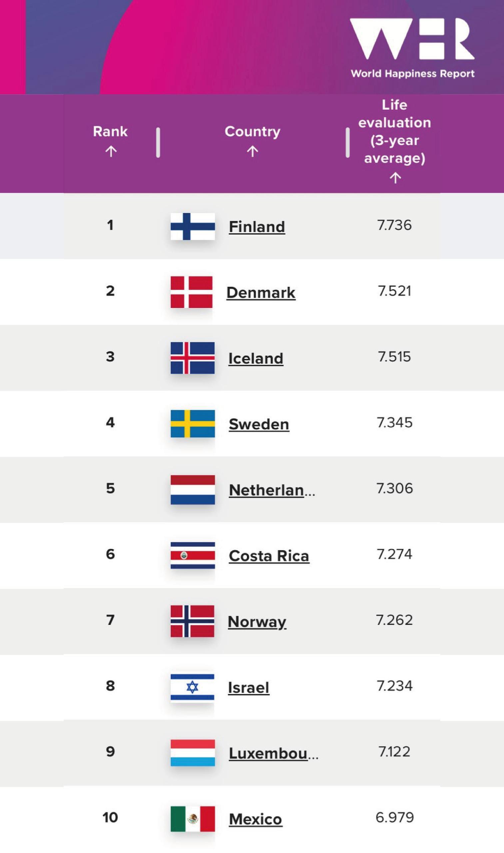Viewport: 504px width, 853px height.
Task: Open the Norway country link
Action: [257, 622]
